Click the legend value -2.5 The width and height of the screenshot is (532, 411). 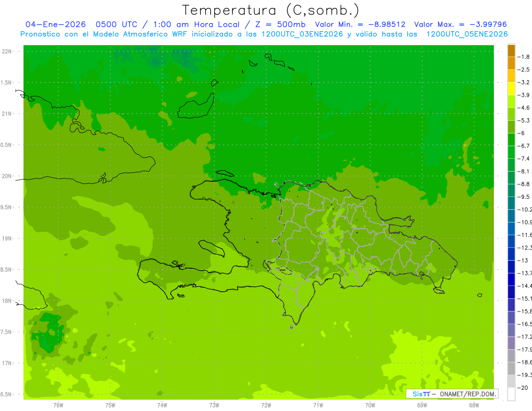pyautogui.click(x=524, y=70)
